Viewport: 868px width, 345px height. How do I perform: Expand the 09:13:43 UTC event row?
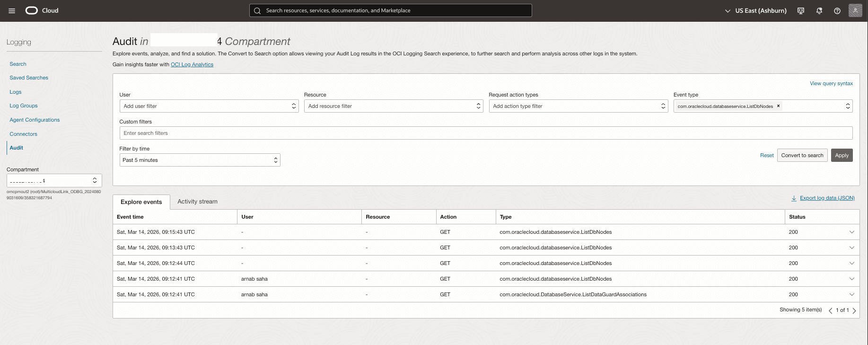852,248
